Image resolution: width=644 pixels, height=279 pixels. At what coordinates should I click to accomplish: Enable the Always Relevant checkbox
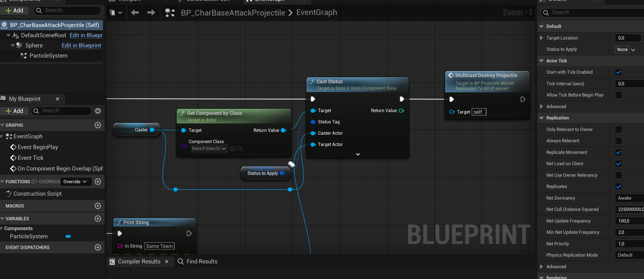pos(618,141)
